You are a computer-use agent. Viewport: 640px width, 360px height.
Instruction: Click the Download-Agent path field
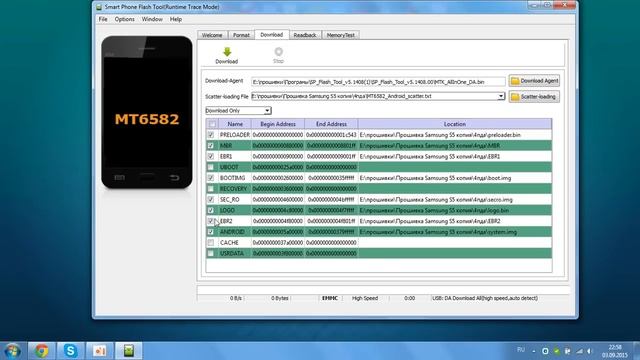pos(378,82)
